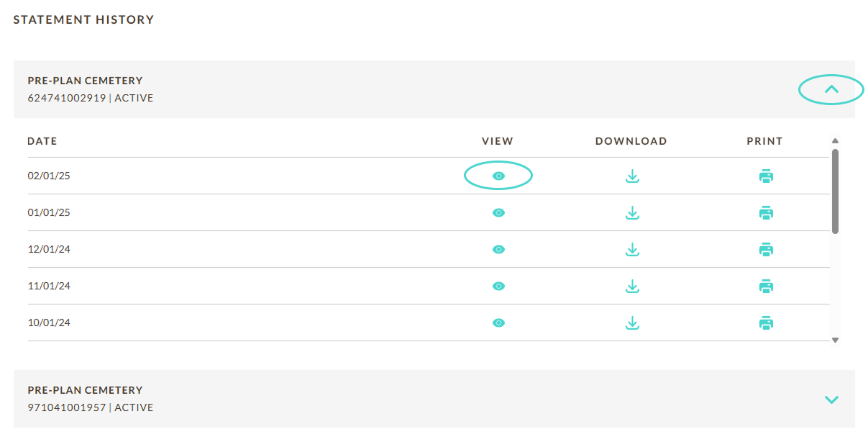Download the 12/01/24 statement
This screenshot has width=868, height=442.
click(x=632, y=249)
